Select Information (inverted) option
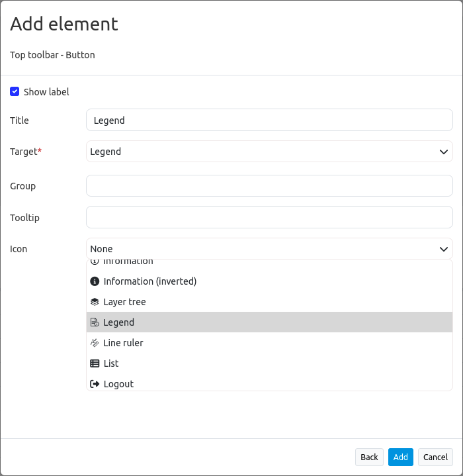463x476 pixels. [150, 281]
